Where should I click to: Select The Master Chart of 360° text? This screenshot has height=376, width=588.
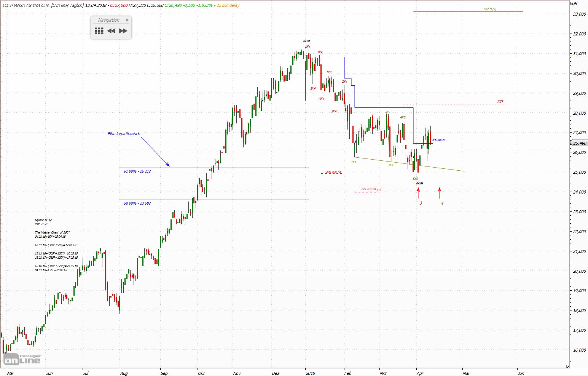coord(52,232)
